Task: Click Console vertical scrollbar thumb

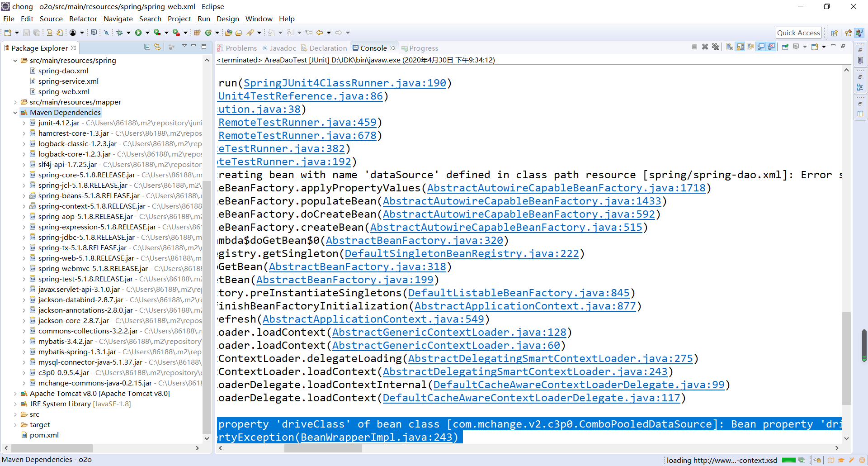Action: [x=846, y=358]
